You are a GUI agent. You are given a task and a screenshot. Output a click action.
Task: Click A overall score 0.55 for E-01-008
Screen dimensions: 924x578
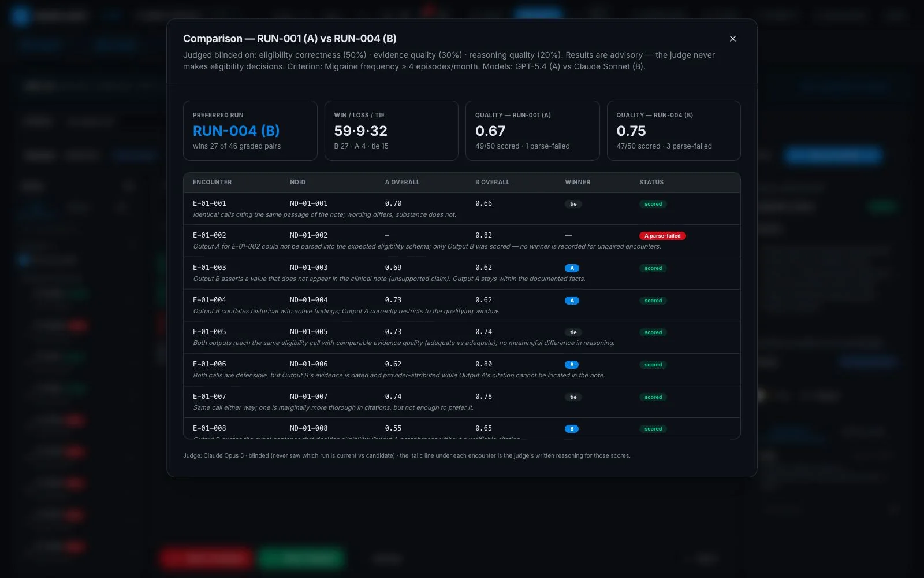click(393, 428)
